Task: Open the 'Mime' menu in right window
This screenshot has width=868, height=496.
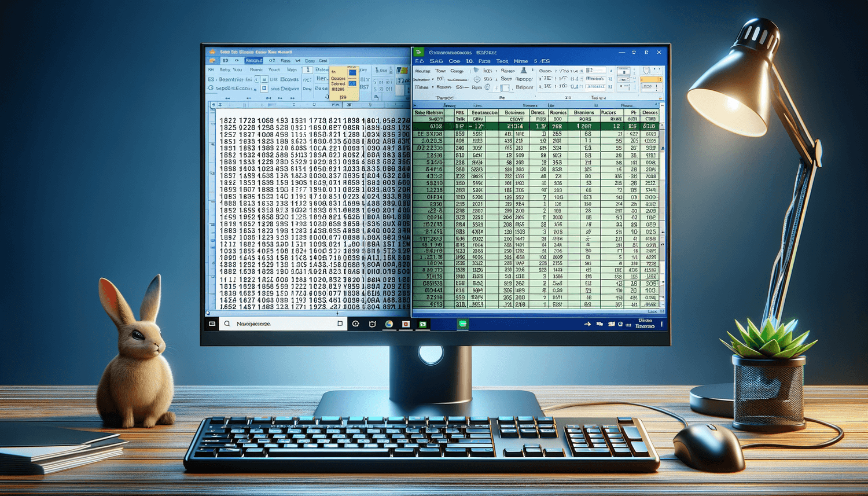Action: coord(521,61)
